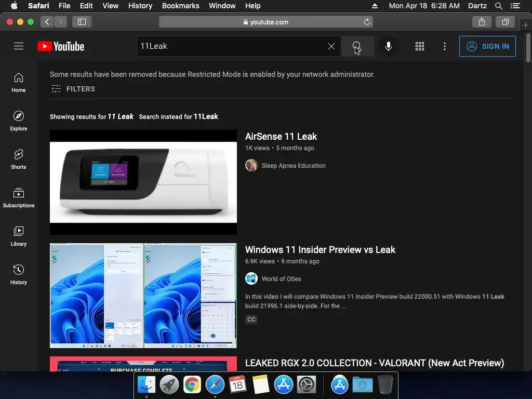Click the CC badge on Windows video
The height and width of the screenshot is (399, 532).
tap(251, 320)
